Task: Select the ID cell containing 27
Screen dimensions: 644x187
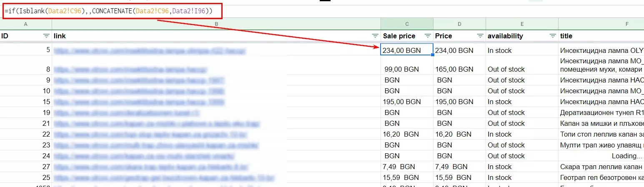Action: 26,167
